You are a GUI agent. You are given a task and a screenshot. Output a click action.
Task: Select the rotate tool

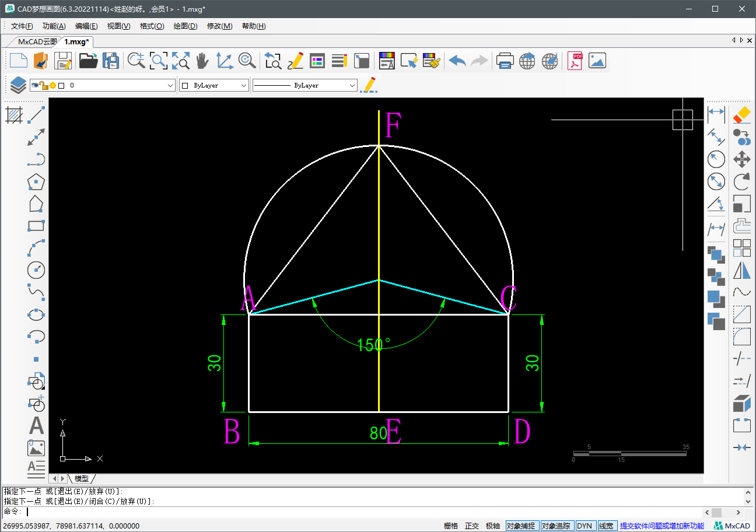pos(741,181)
